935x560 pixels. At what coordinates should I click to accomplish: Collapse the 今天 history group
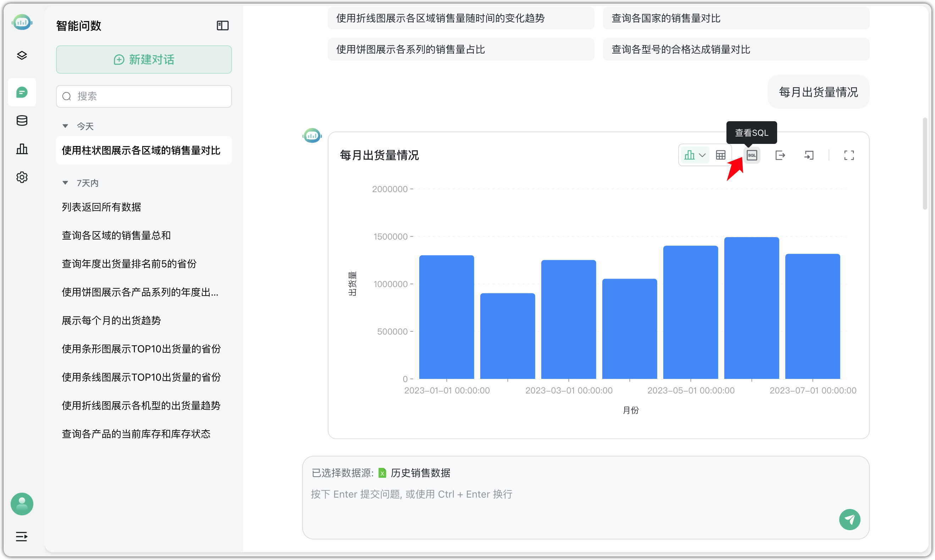(66, 126)
